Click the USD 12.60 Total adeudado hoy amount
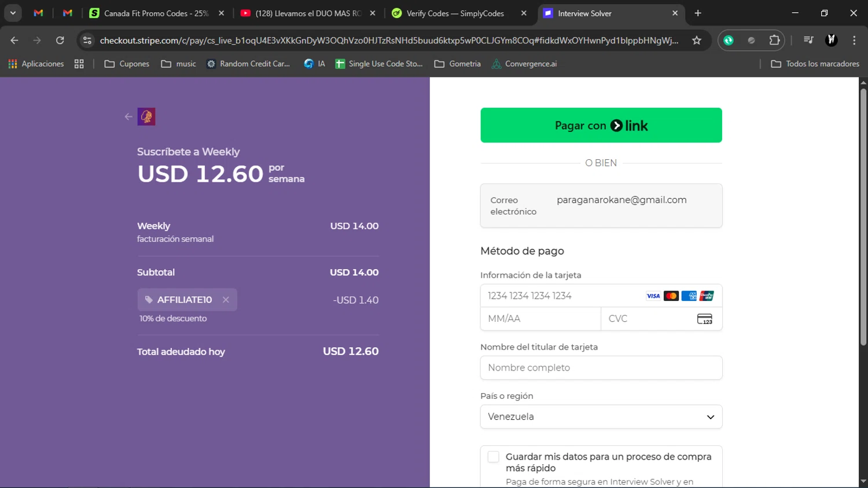This screenshot has height=488, width=868. point(351,351)
